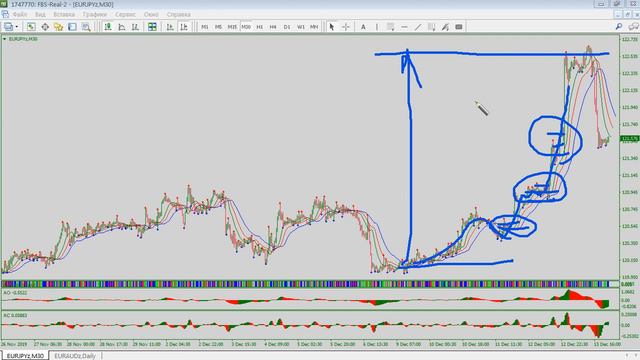Switch to the EURAUDz,Daily chart tab
This screenshot has height=360, width=640.
click(x=75, y=356)
